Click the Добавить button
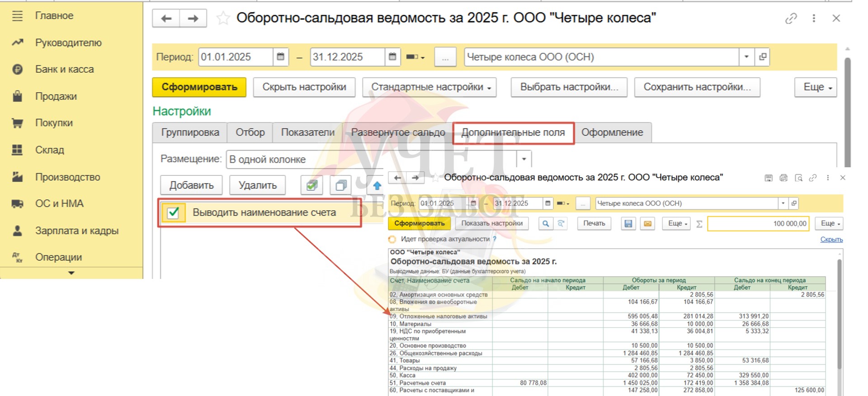This screenshot has height=396, width=868. pyautogui.click(x=191, y=185)
